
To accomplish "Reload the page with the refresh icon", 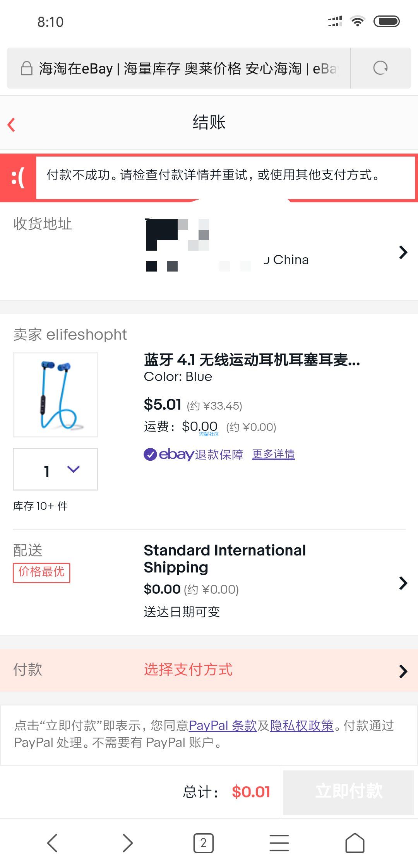I will tap(380, 68).
